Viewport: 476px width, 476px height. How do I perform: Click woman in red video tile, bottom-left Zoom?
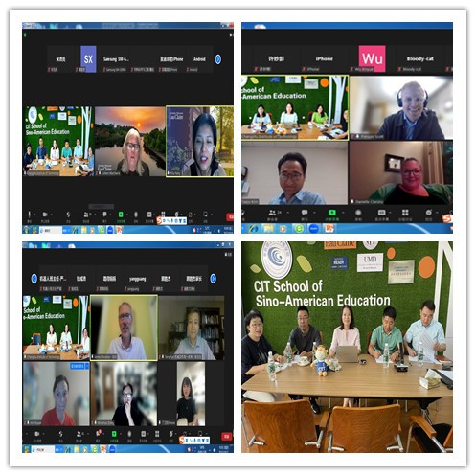coord(57,394)
